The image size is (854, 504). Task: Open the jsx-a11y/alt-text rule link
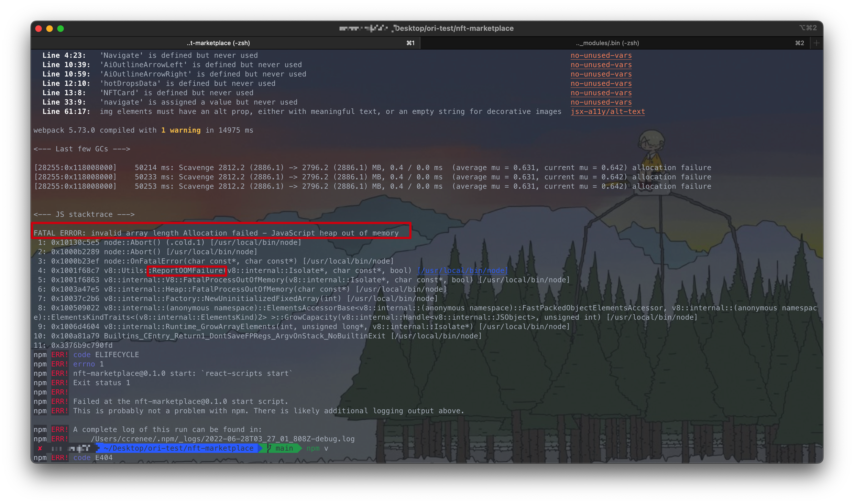click(607, 112)
